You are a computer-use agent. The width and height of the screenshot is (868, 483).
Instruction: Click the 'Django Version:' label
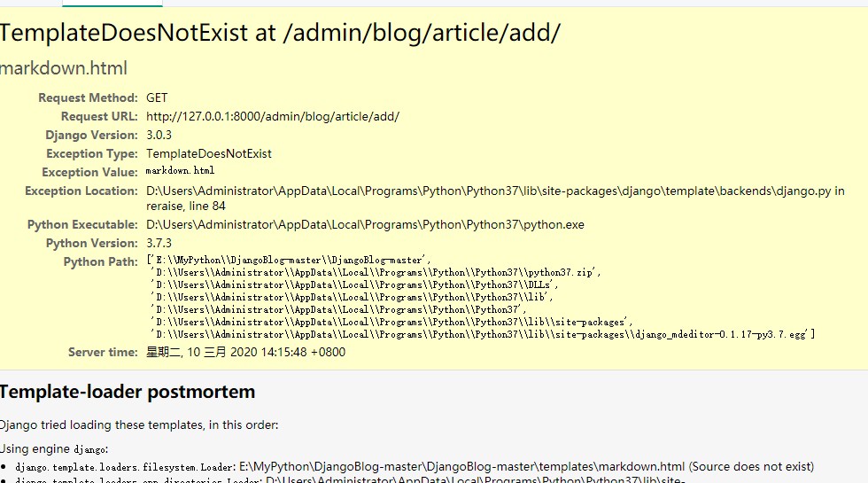[91, 135]
